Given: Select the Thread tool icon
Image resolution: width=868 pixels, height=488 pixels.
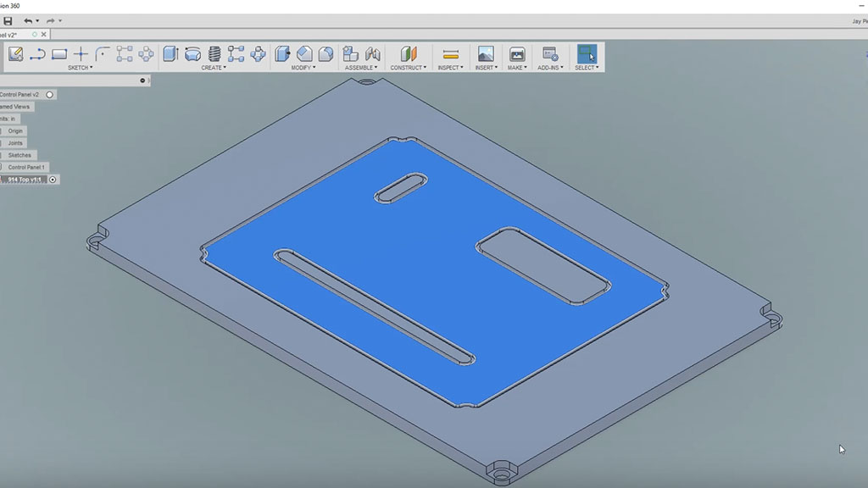Looking at the screenshot, I should (x=214, y=54).
